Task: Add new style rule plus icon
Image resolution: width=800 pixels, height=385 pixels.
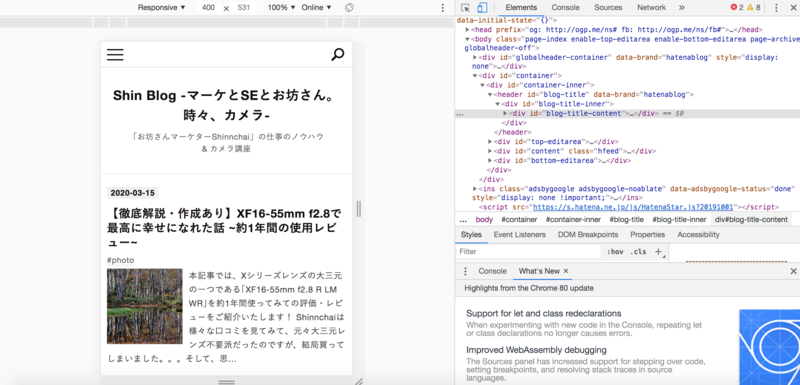Action: [658, 252]
